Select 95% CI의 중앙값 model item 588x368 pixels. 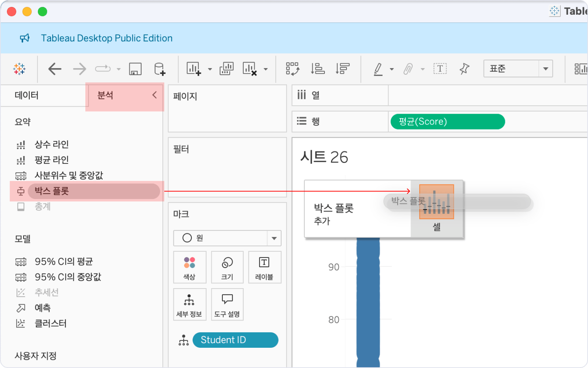click(x=68, y=277)
